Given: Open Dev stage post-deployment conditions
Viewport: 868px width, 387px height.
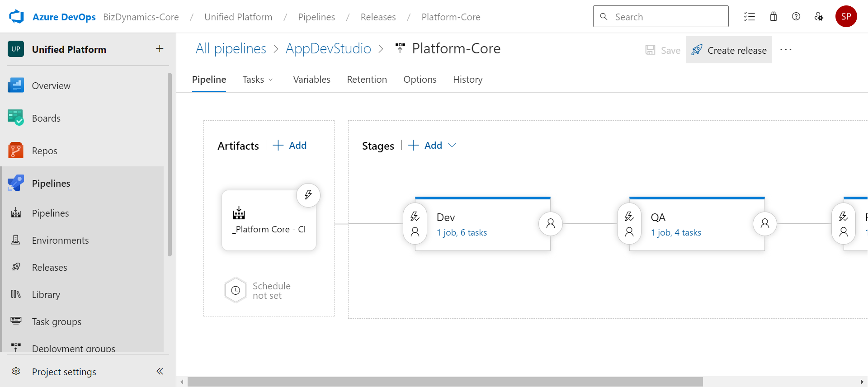Looking at the screenshot, I should 551,223.
